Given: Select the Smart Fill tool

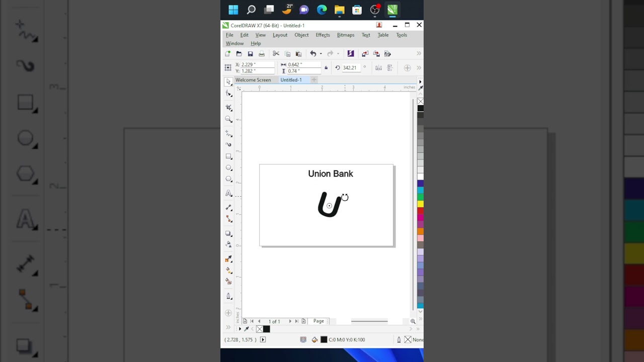Looking at the screenshot, I should 229,282.
